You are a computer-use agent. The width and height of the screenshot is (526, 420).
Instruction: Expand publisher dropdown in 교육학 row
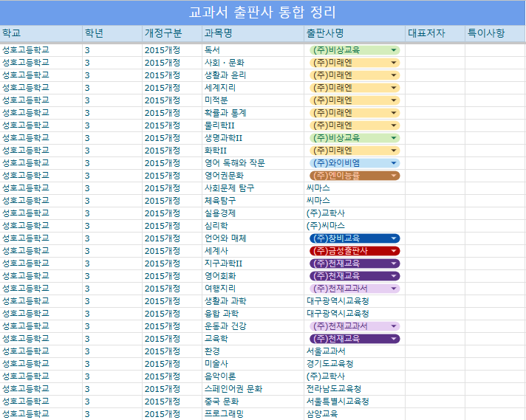point(394,339)
